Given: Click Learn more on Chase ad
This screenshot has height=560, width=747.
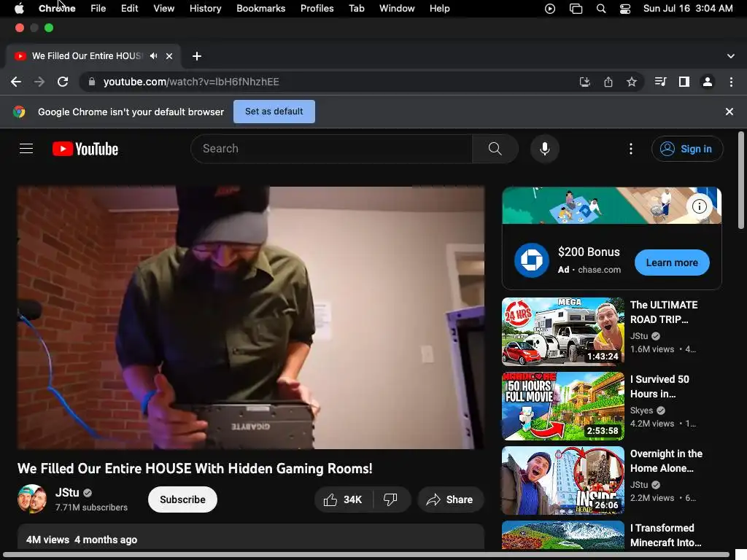Looking at the screenshot, I should 672,262.
